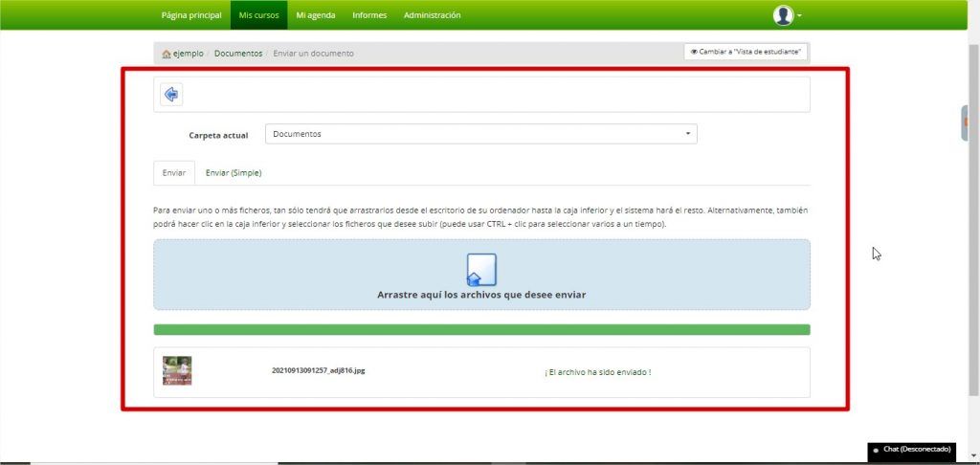The height and width of the screenshot is (465, 980).
Task: Open the user profile avatar menu
Action: pyautogui.click(x=783, y=15)
